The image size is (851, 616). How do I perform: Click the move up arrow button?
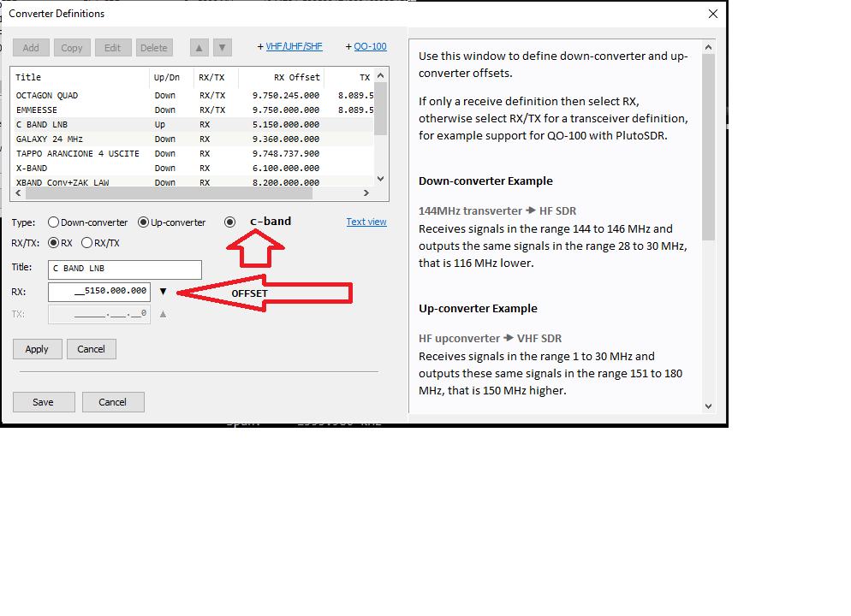tap(199, 48)
